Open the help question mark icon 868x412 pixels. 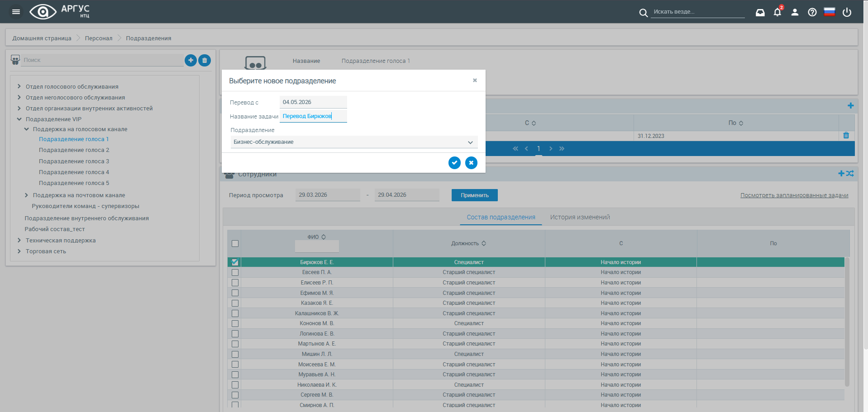(x=812, y=12)
